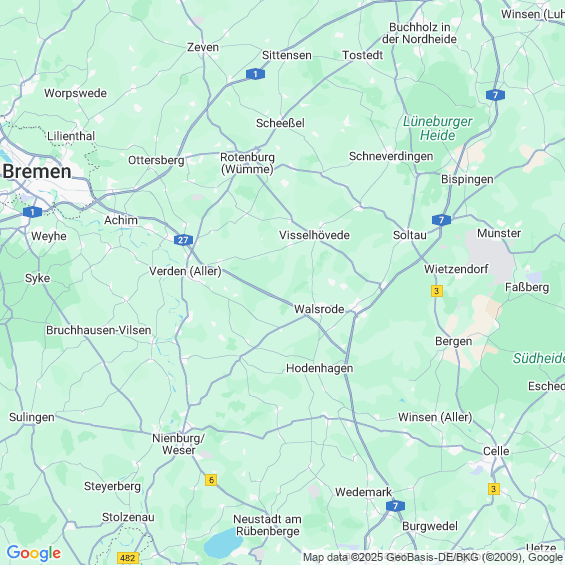Click the Google logo
The height and width of the screenshot is (565, 565).
click(34, 553)
